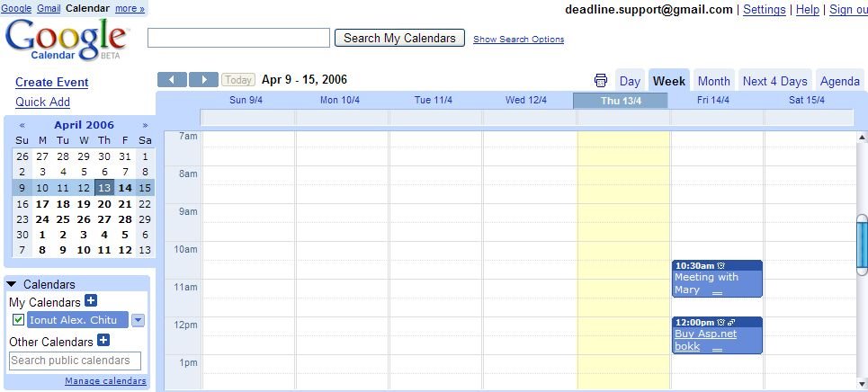Select the Thu 13/4 column header
This screenshot has width=868, height=392.
tap(621, 101)
